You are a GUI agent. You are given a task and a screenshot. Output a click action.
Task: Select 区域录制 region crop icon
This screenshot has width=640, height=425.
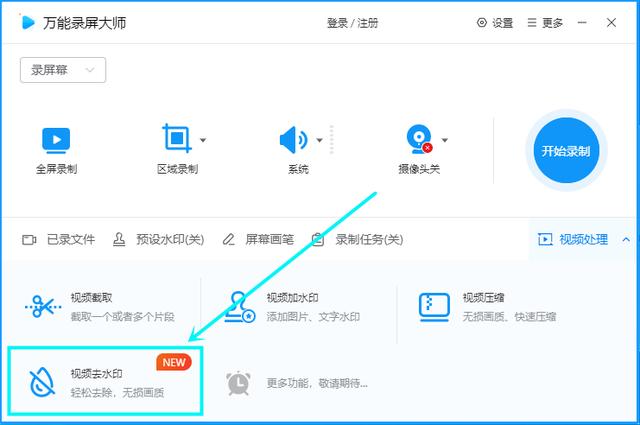pos(177,138)
